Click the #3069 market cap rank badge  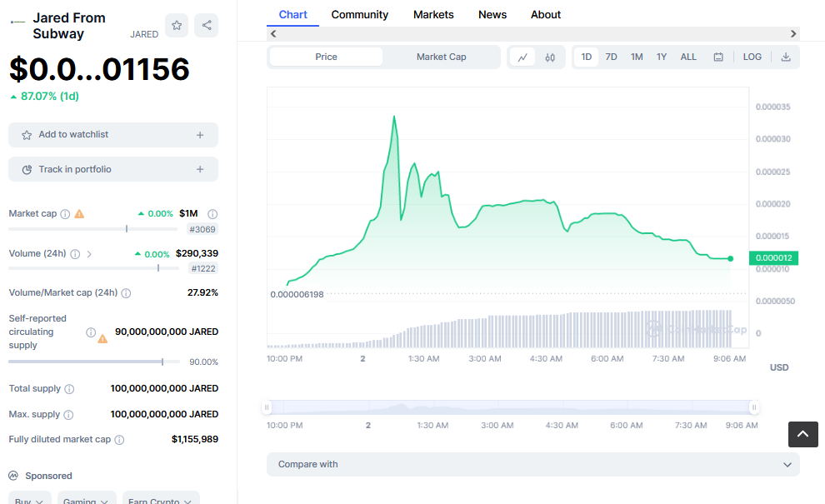(202, 229)
